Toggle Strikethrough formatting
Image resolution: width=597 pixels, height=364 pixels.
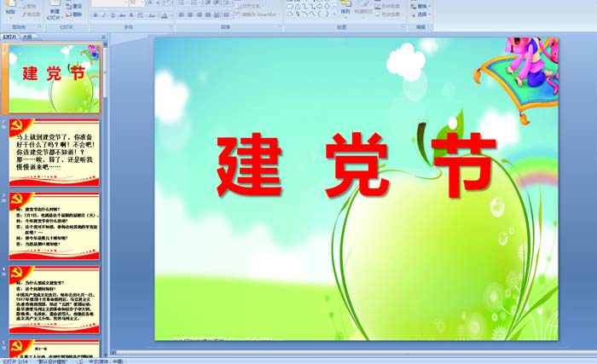click(x=122, y=15)
